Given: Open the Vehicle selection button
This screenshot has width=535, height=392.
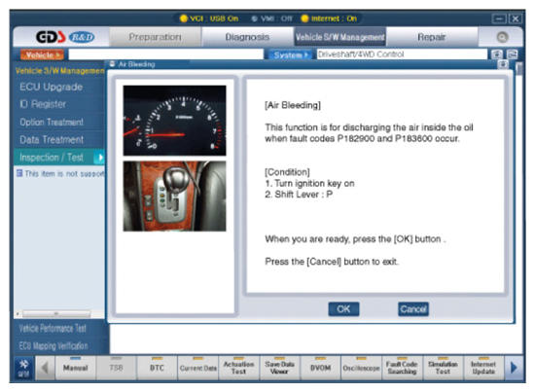Looking at the screenshot, I should tap(42, 54).
